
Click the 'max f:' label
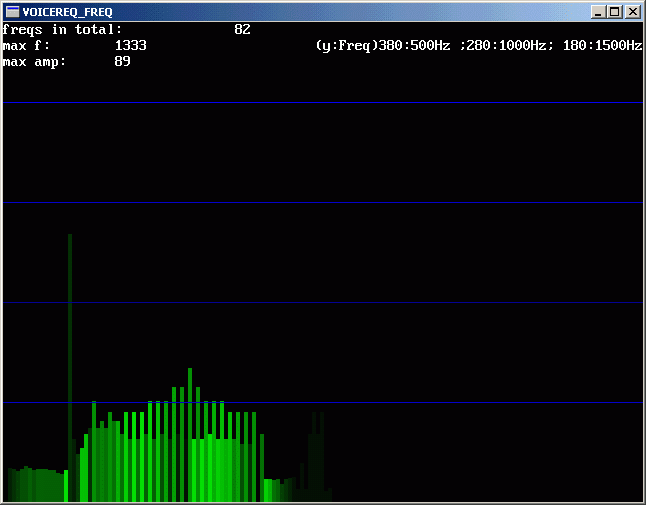click(x=26, y=46)
